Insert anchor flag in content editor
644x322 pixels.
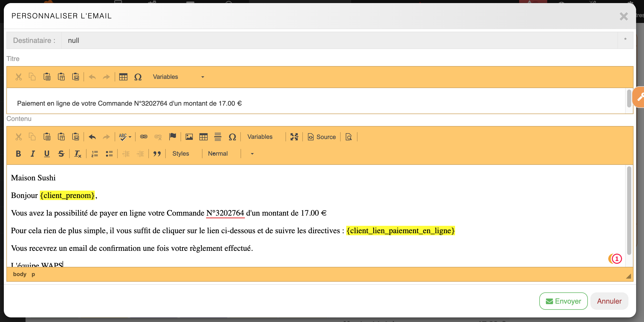(173, 137)
